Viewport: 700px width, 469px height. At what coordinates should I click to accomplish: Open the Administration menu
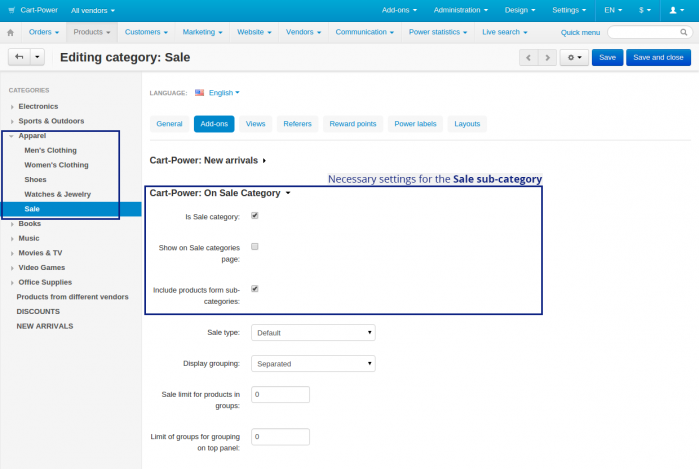point(461,10)
